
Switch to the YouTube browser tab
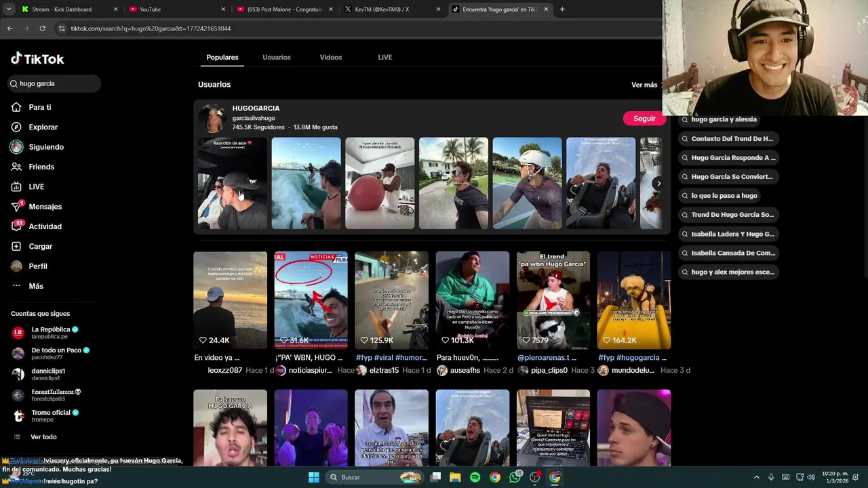pos(176,9)
